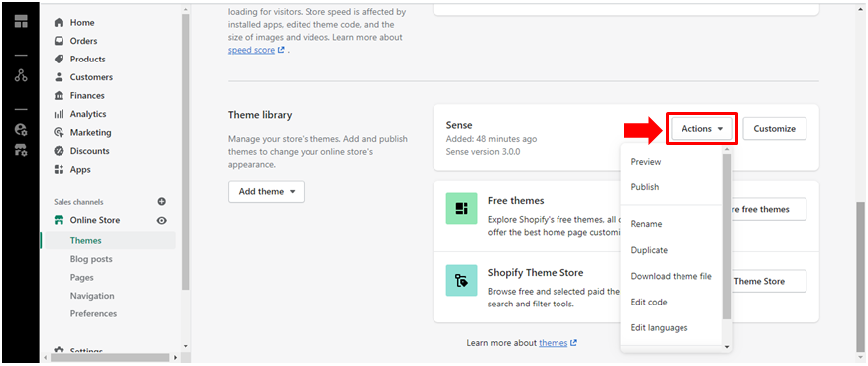Select Download theme file option

[672, 276]
